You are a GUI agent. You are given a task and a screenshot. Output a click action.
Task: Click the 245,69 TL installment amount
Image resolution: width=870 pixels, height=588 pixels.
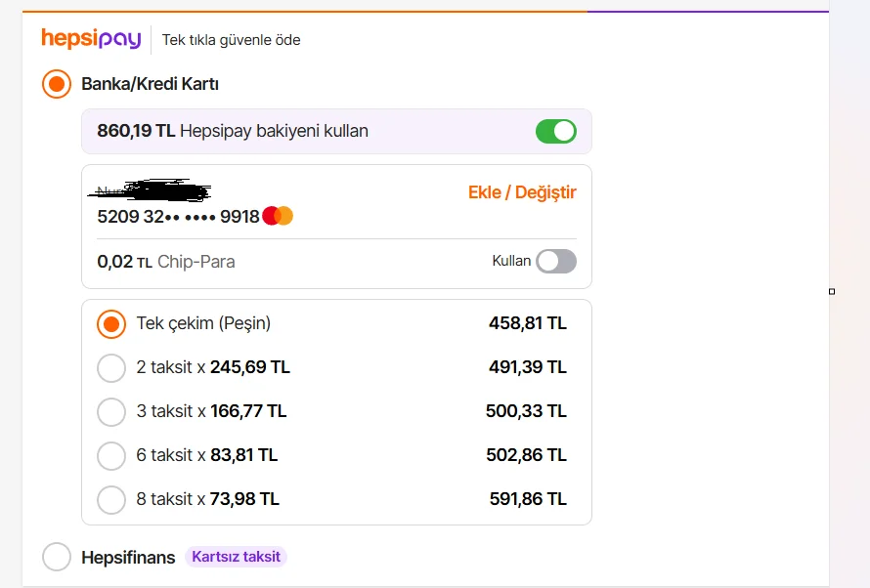pos(249,367)
